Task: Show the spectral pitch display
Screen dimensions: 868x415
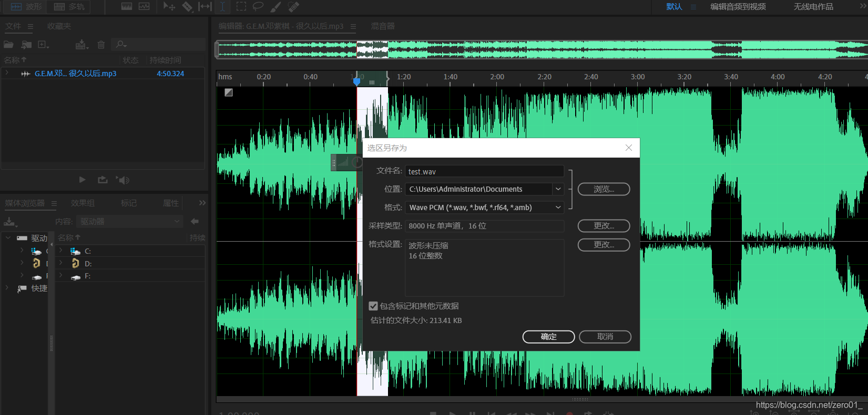Action: (144, 6)
